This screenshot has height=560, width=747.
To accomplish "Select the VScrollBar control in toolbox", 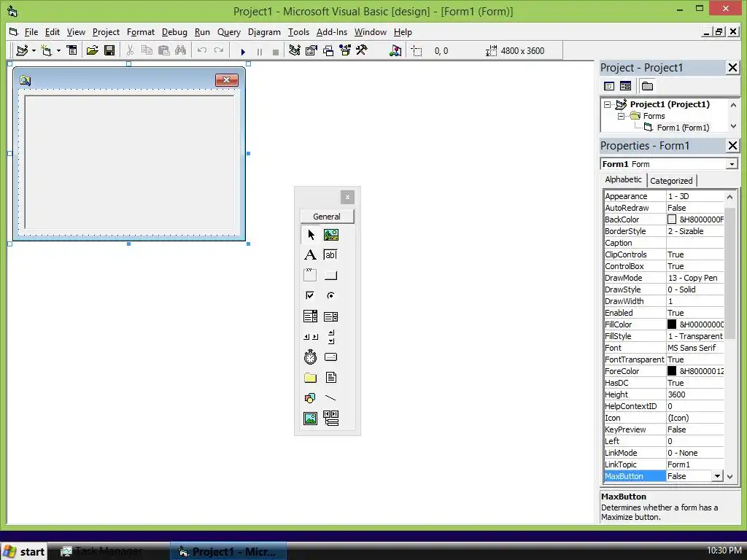I will click(x=331, y=337).
